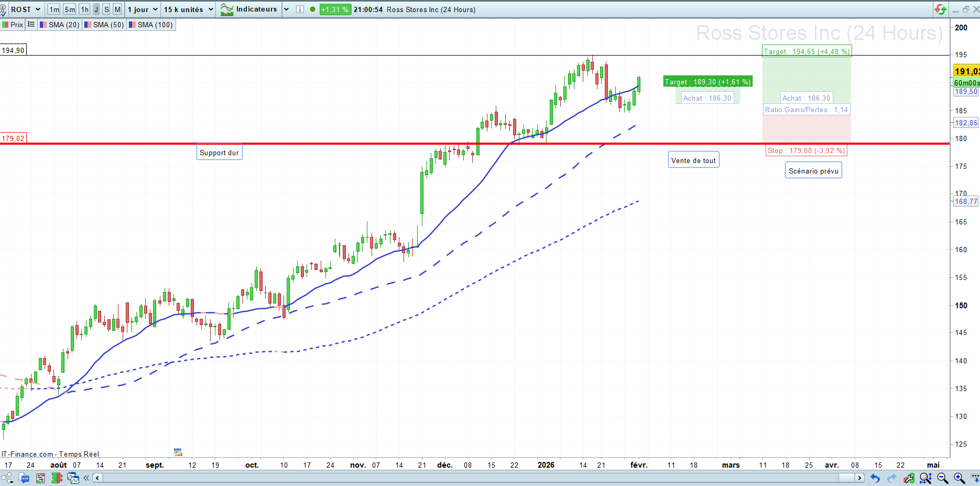Viewport: 980px width, 486px height.
Task: Click the 60m00s countdown label
Action: (966, 83)
